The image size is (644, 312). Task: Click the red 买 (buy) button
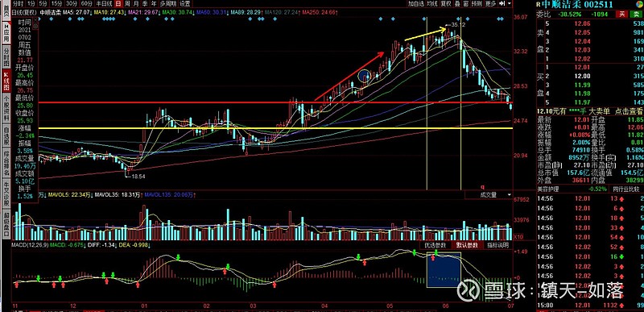point(622,14)
